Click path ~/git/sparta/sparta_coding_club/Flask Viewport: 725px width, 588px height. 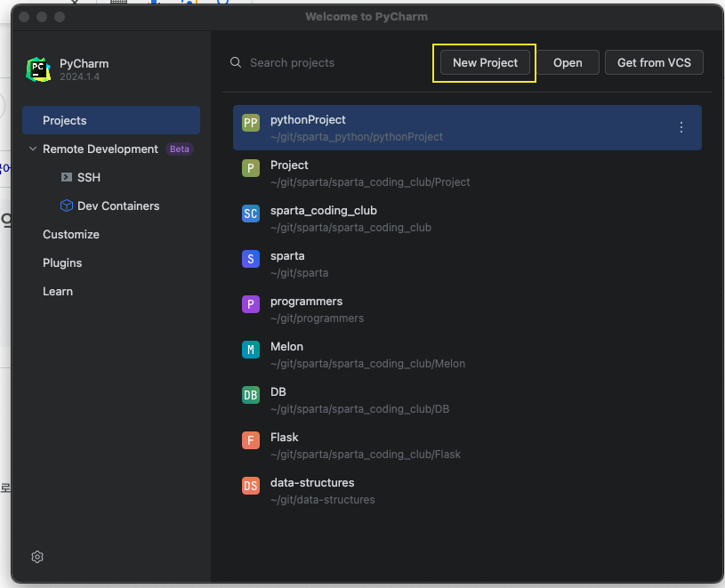pyautogui.click(x=366, y=455)
